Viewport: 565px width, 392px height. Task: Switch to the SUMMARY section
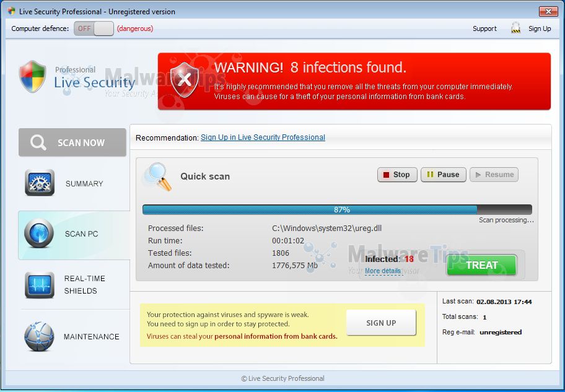[84, 184]
